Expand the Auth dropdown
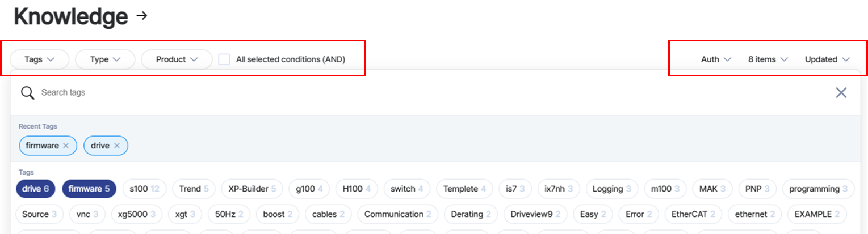The height and width of the screenshot is (234, 868). pos(716,59)
